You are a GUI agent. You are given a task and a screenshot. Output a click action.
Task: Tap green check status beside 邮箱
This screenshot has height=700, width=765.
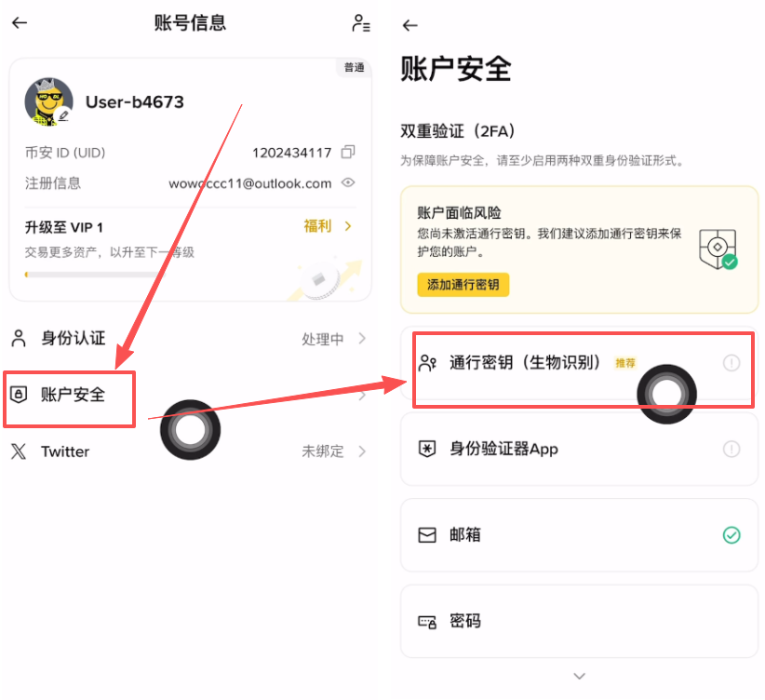(731, 534)
